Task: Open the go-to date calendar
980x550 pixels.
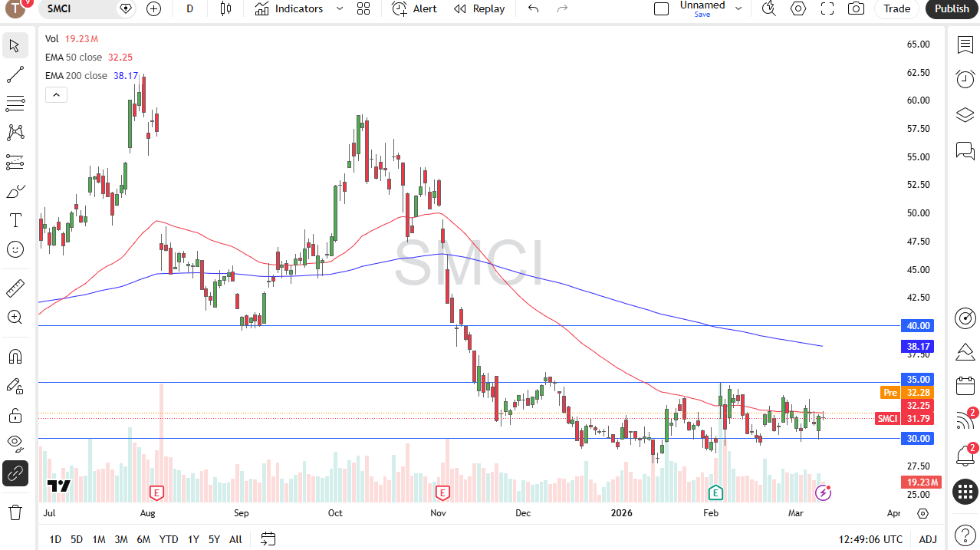Action: pyautogui.click(x=268, y=538)
